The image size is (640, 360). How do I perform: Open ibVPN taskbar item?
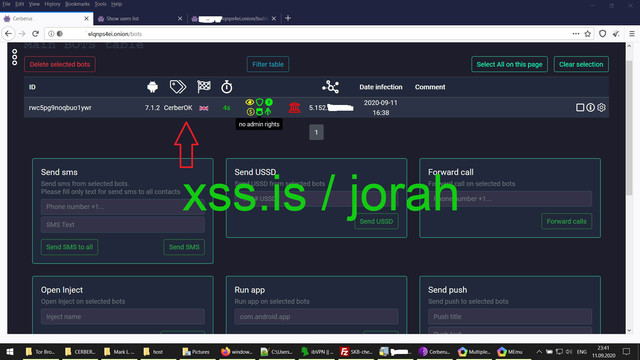[317, 352]
